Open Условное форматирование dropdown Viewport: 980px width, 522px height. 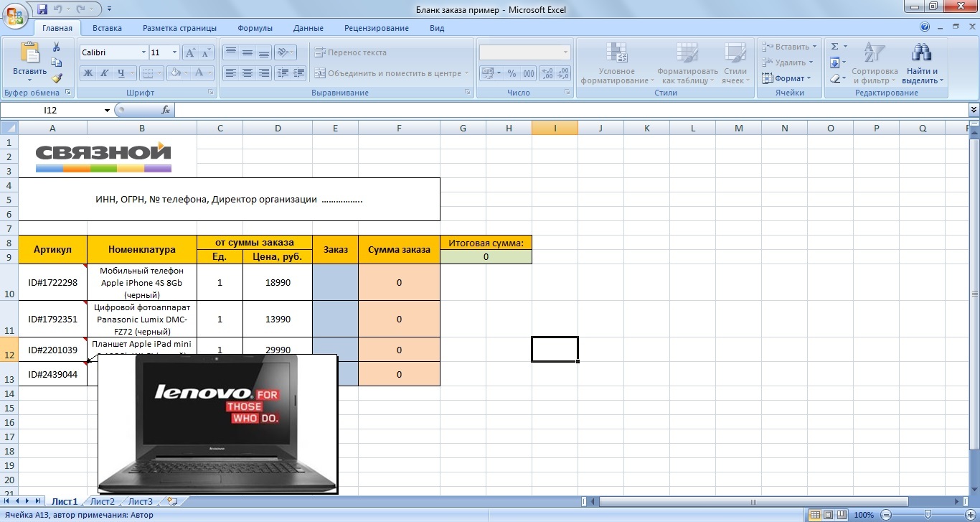pos(616,63)
